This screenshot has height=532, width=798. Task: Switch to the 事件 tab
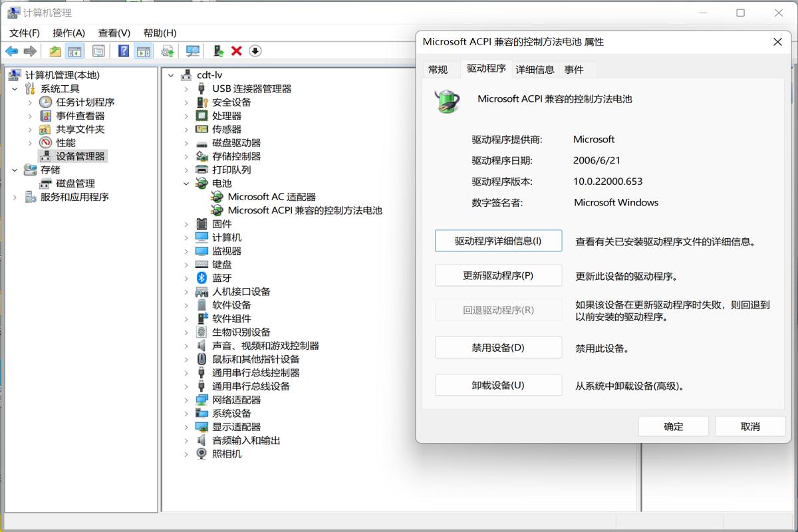(574, 69)
